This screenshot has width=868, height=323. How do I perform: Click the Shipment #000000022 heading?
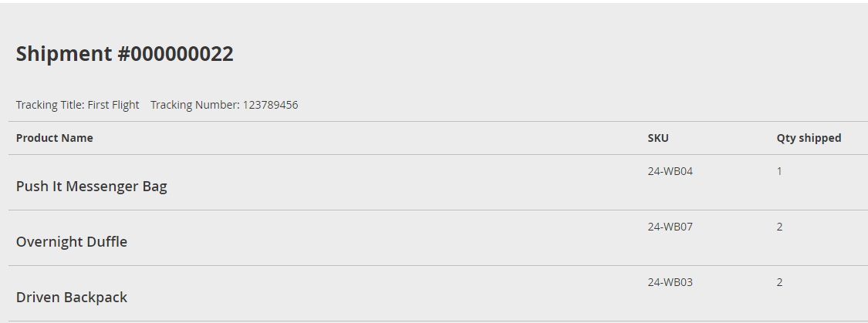coord(125,54)
